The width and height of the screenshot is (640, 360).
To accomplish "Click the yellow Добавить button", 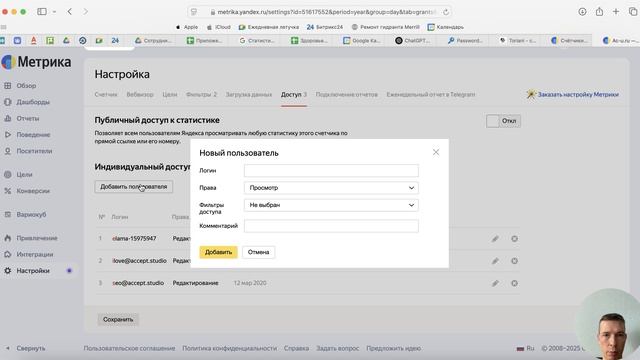I will (218, 252).
